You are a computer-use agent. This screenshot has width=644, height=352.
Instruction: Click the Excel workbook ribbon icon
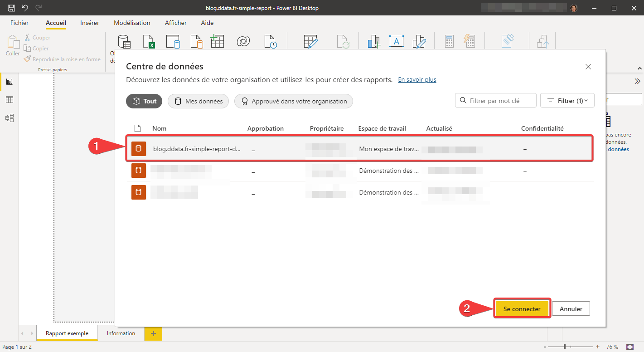click(149, 41)
